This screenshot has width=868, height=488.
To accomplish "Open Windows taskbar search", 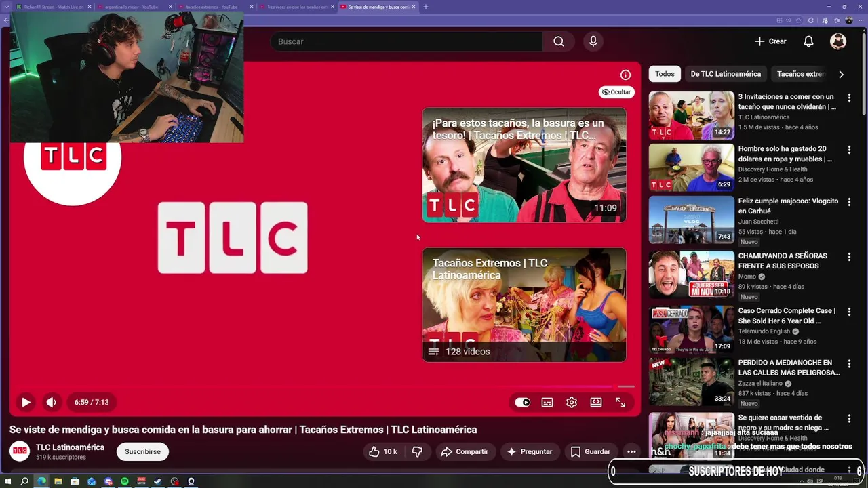I will [24, 481].
